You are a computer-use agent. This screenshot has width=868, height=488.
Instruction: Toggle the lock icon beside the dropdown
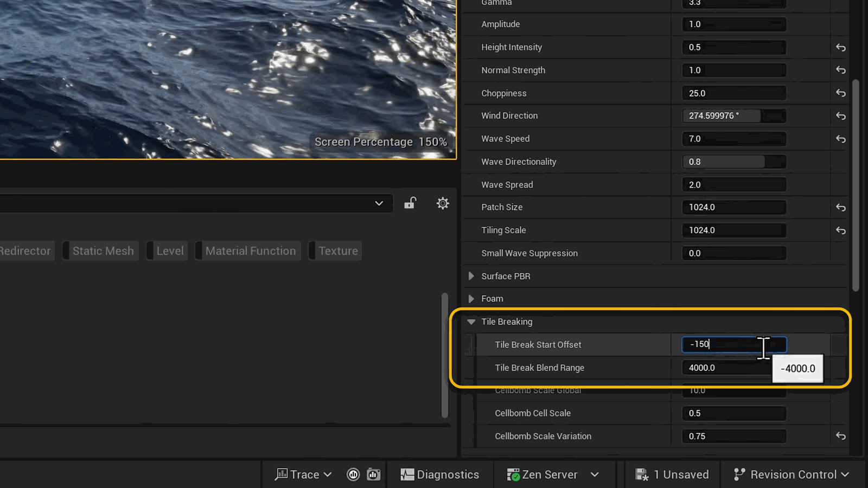[x=410, y=203]
